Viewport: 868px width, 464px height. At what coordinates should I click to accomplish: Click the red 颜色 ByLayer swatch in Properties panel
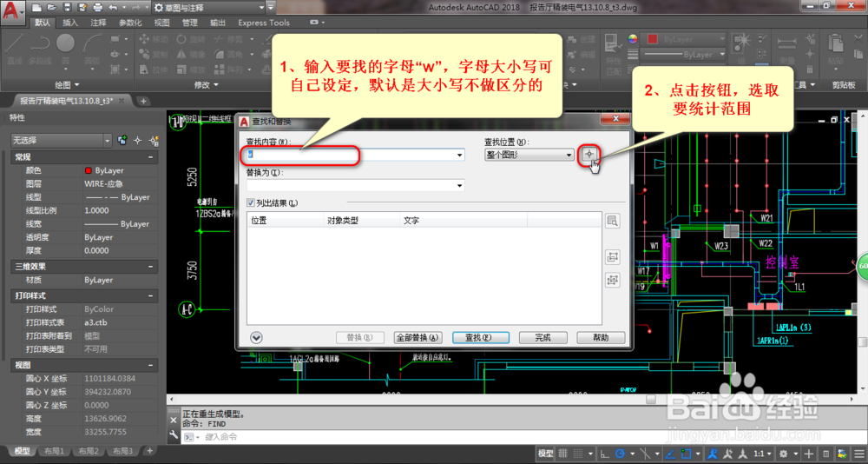(88, 171)
